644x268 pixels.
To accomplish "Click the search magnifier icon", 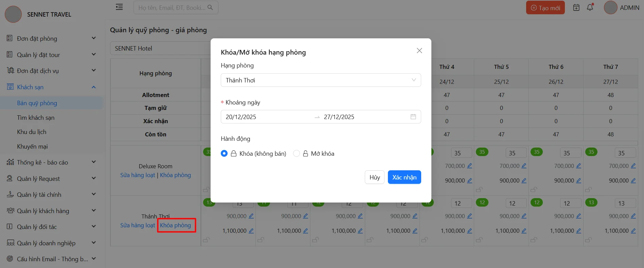I will tap(210, 7).
